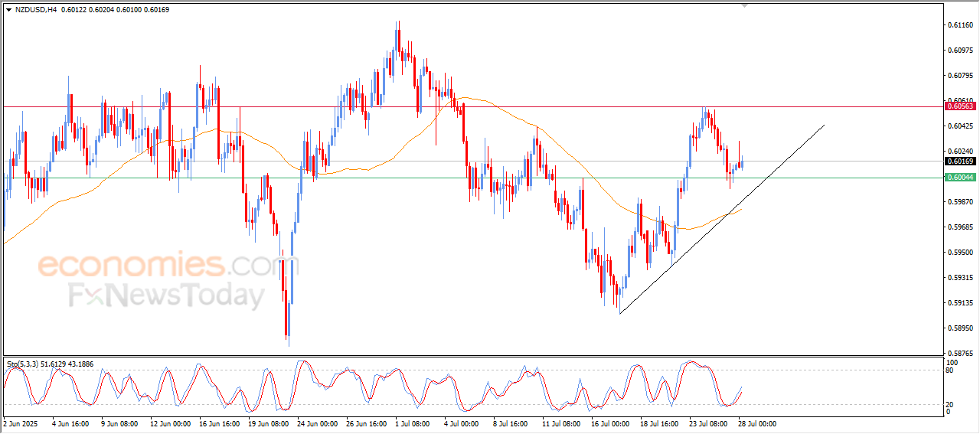
Task: Click the dropdown triangle beside NZDUSD,H4
Action: tap(8, 10)
